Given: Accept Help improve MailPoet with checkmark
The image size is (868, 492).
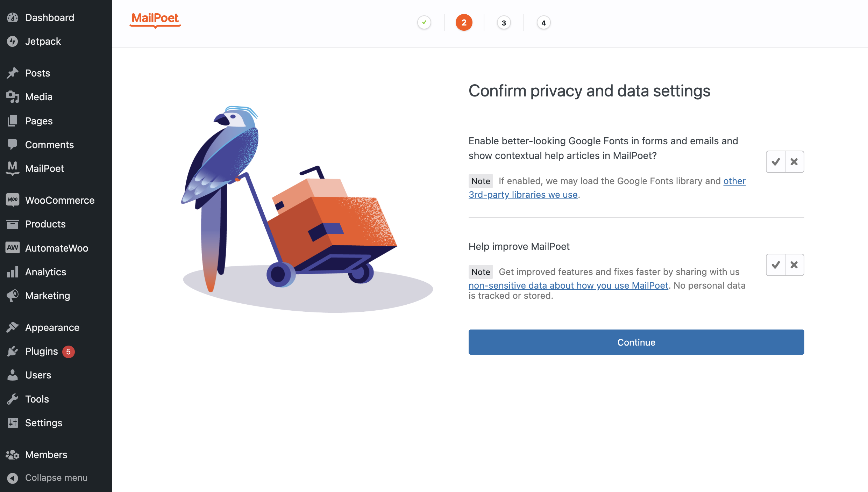Looking at the screenshot, I should pyautogui.click(x=776, y=265).
